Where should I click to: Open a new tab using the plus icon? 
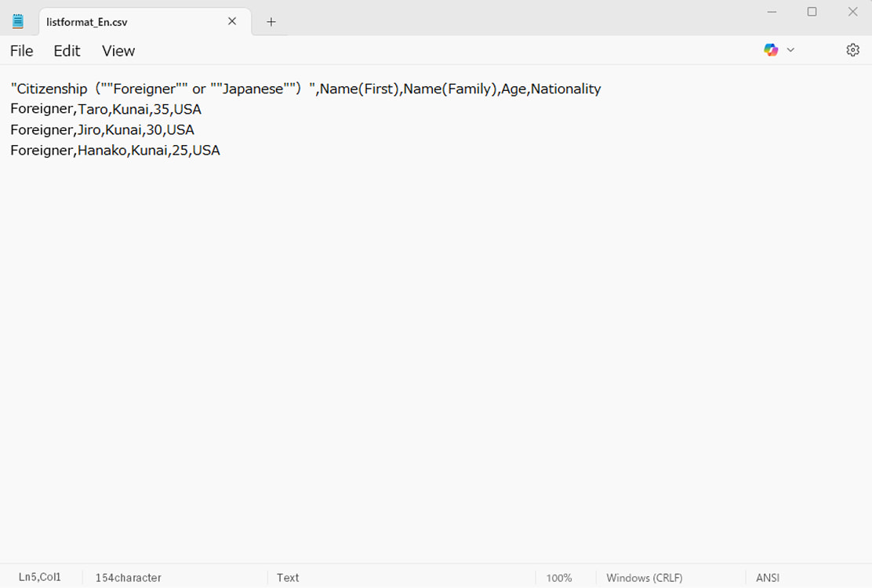(x=271, y=22)
